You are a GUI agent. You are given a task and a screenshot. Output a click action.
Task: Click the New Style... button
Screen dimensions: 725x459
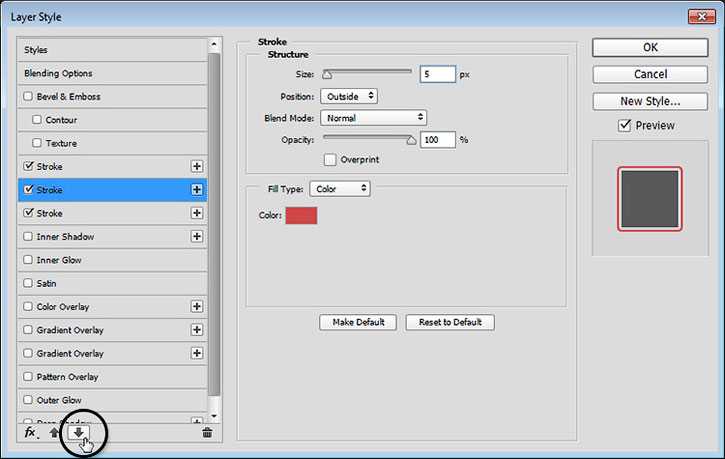tap(650, 101)
